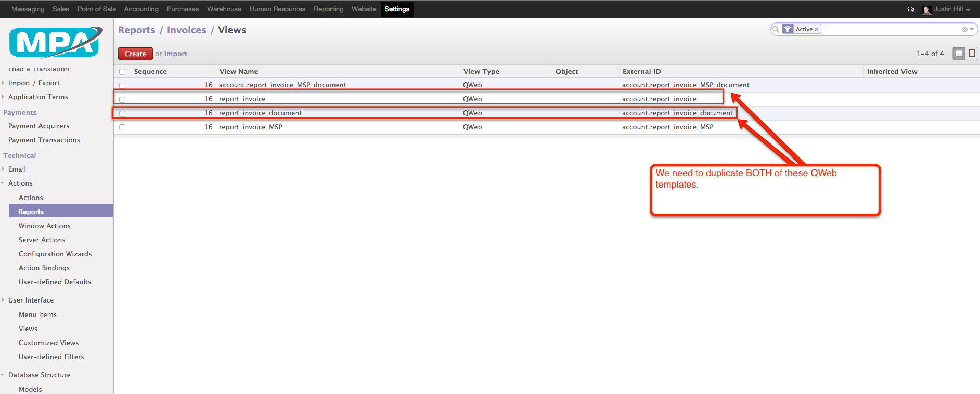Open the conversations chat icon

(x=910, y=9)
